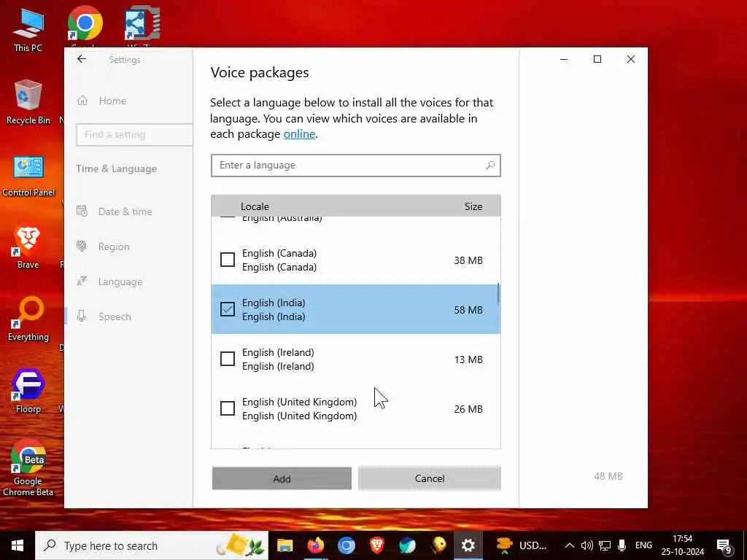Open Brave browser from taskbar
The width and height of the screenshot is (747, 560).
point(377,545)
